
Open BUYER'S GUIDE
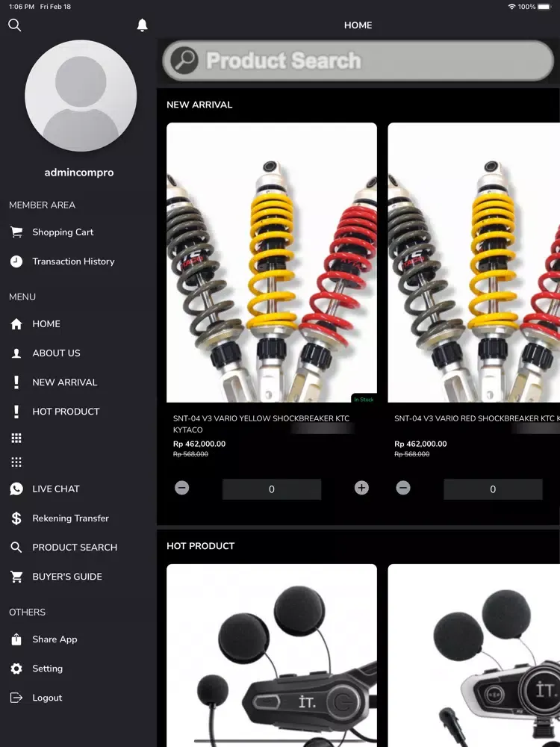pos(67,577)
